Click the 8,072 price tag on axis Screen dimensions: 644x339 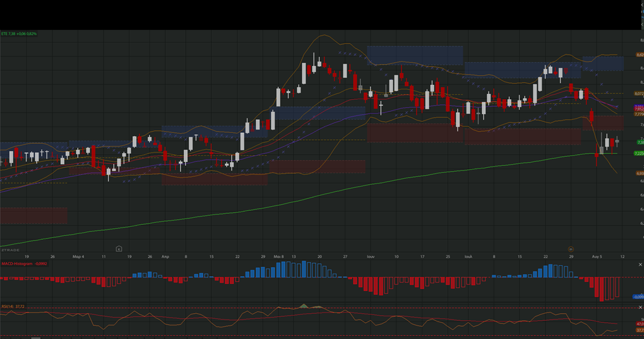[639, 94]
